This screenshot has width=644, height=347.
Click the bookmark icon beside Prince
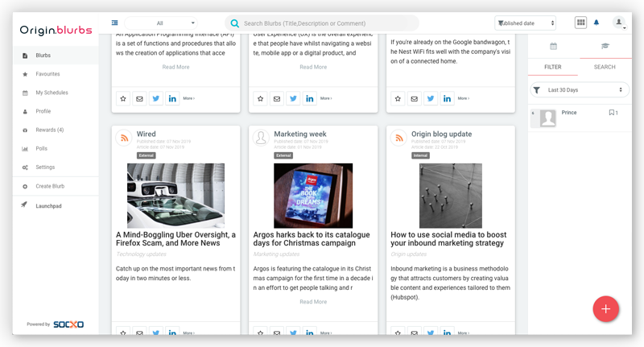pyautogui.click(x=612, y=113)
